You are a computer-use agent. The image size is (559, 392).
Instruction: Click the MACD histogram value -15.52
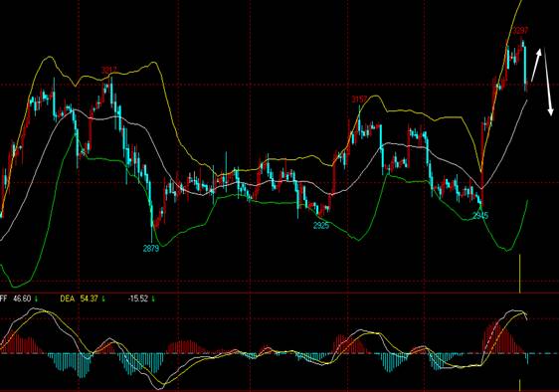click(138, 298)
